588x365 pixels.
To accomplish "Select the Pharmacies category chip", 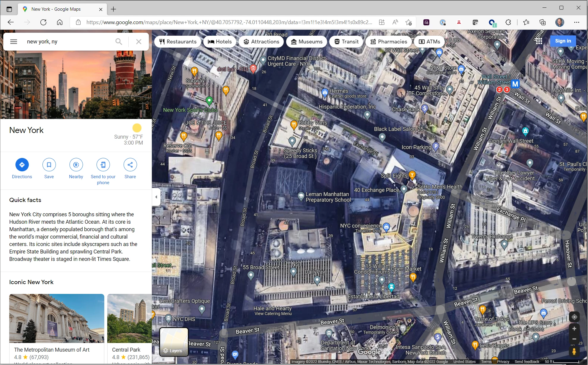I will click(389, 42).
